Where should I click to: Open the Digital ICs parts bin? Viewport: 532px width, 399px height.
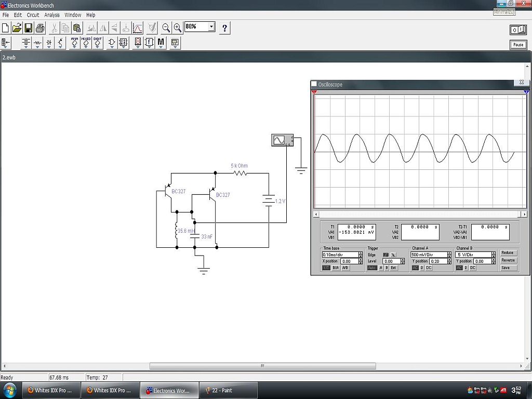click(98, 43)
